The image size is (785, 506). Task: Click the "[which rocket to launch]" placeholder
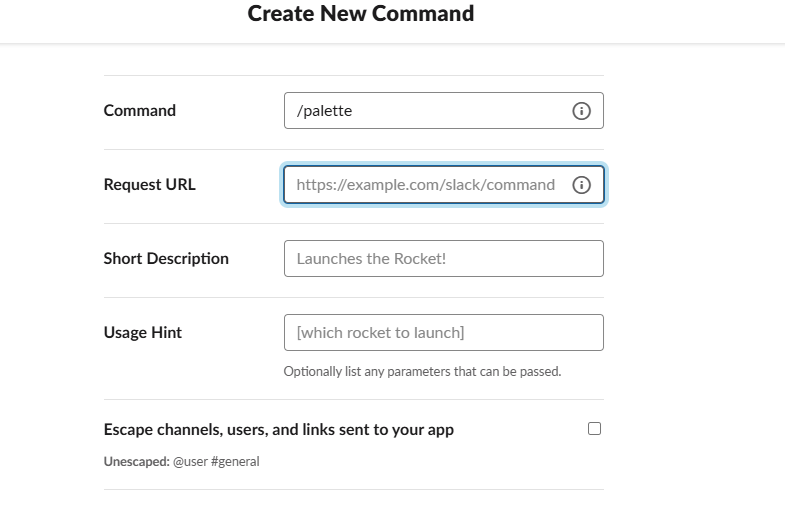(380, 332)
